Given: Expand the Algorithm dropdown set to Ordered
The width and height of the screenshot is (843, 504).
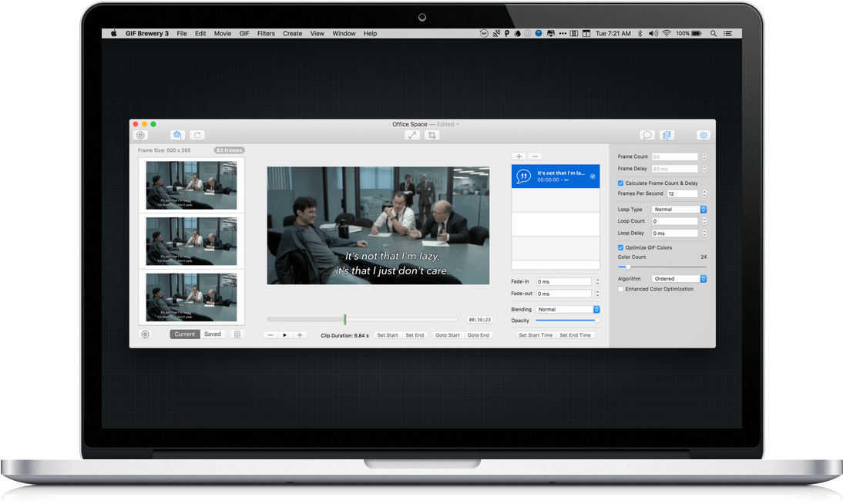Looking at the screenshot, I should pyautogui.click(x=679, y=278).
